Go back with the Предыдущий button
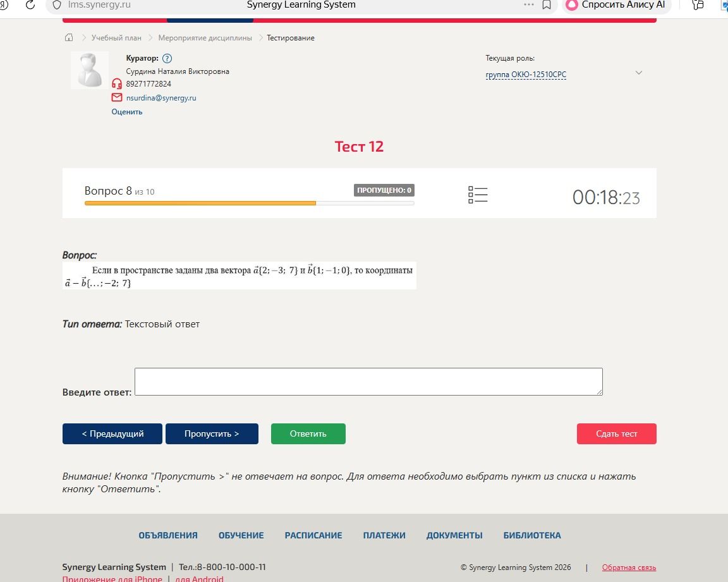The width and height of the screenshot is (728, 582). tap(112, 433)
